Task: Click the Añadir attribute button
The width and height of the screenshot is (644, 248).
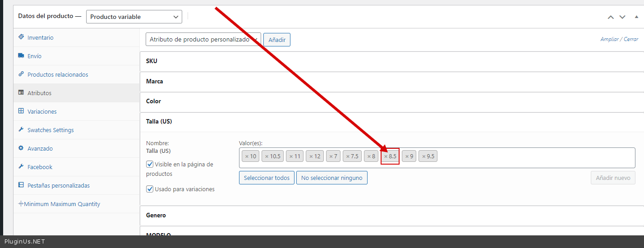Action: [277, 40]
